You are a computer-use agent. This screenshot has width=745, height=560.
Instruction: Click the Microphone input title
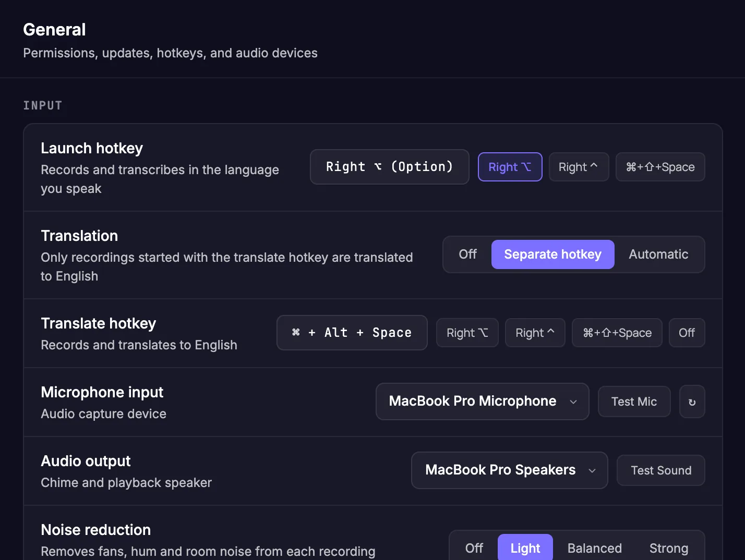(x=102, y=393)
